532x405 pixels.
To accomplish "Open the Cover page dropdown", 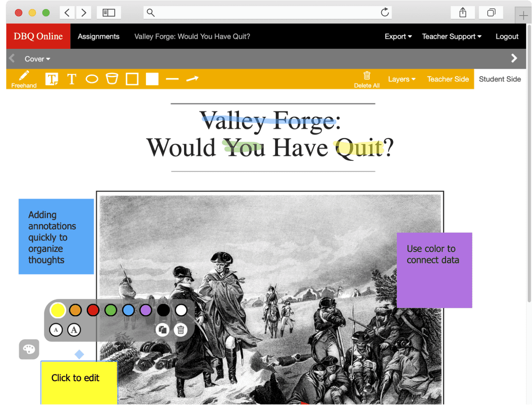I will click(37, 59).
